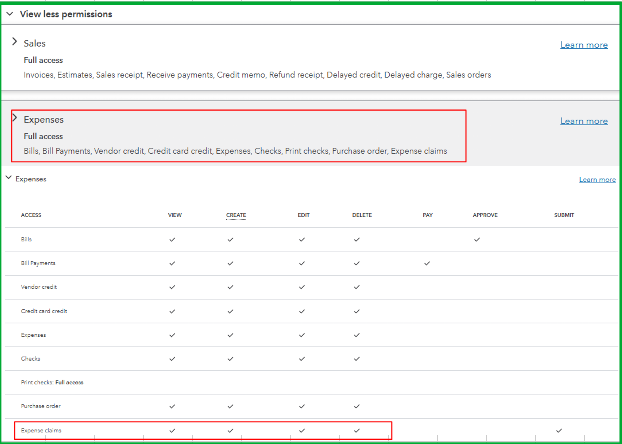Toggle Submit permission for Expense claims
This screenshot has width=622, height=444.
coord(558,430)
